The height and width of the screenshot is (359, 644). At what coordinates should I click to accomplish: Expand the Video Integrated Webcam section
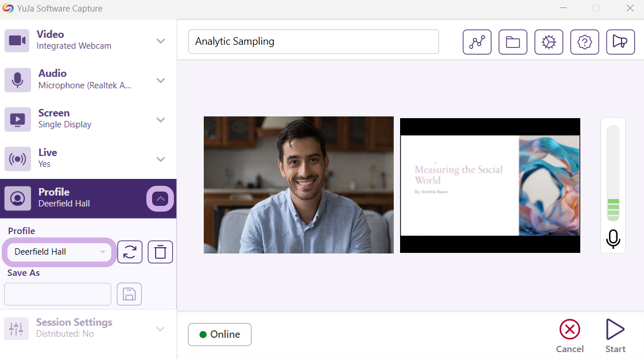point(161,41)
